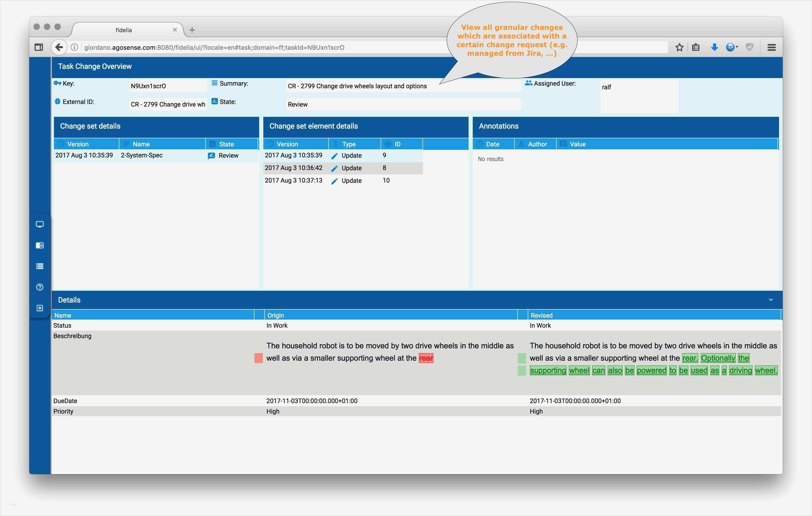Click the browser back arrow button
This screenshot has width=812, height=516.
(x=59, y=47)
